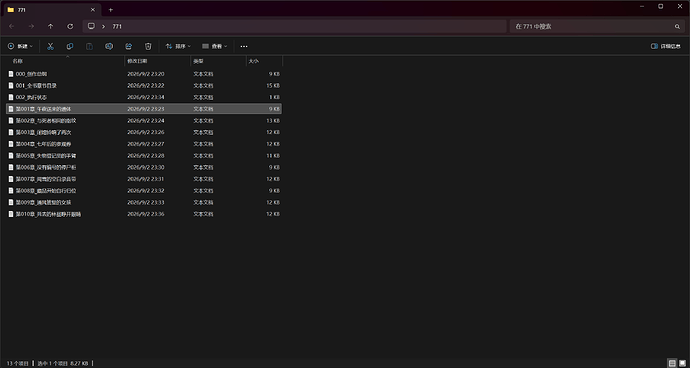Select the highlighted 第001章 file name
The image size is (690, 368).
(x=43, y=109)
